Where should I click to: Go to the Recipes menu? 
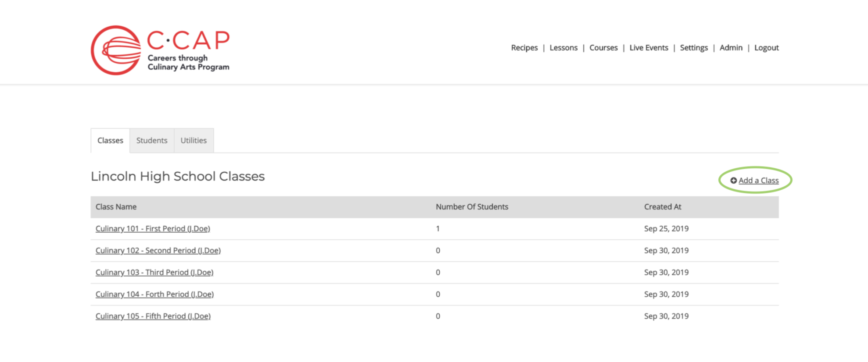[524, 48]
